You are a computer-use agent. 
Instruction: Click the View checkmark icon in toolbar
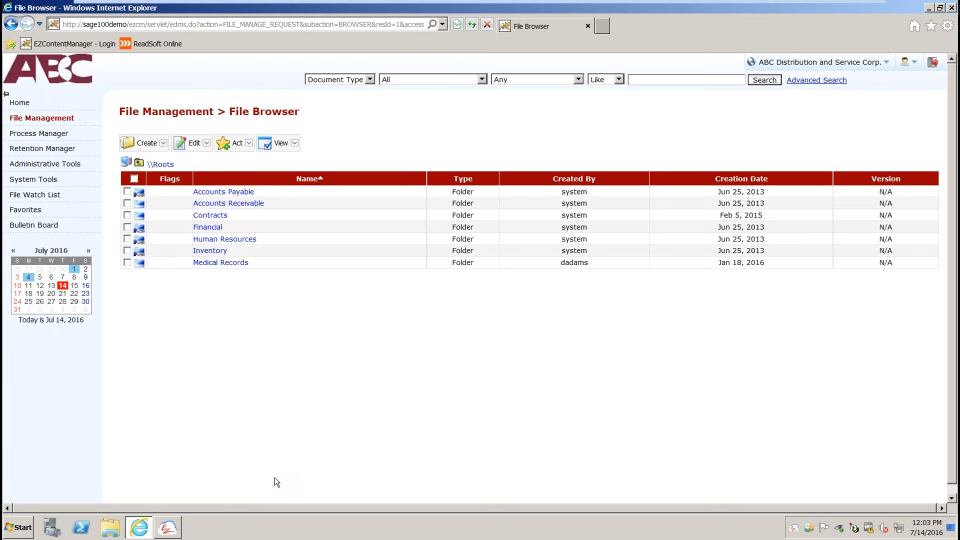[265, 143]
